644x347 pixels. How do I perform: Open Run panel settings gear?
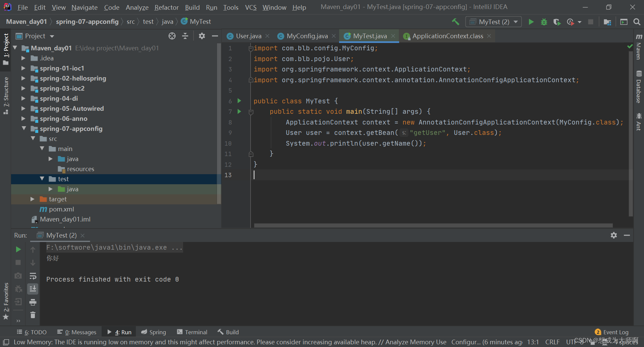pyautogui.click(x=614, y=235)
